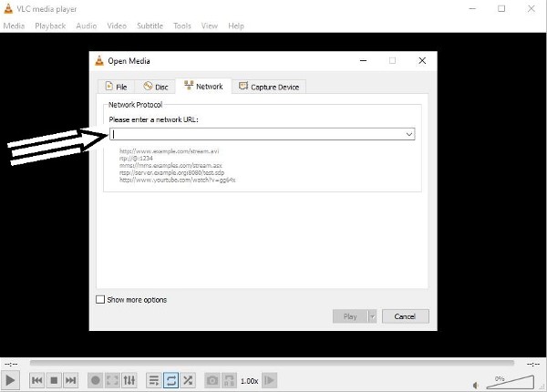The image size is (547, 392).
Task: Switch to the Disc tab
Action: [x=155, y=87]
